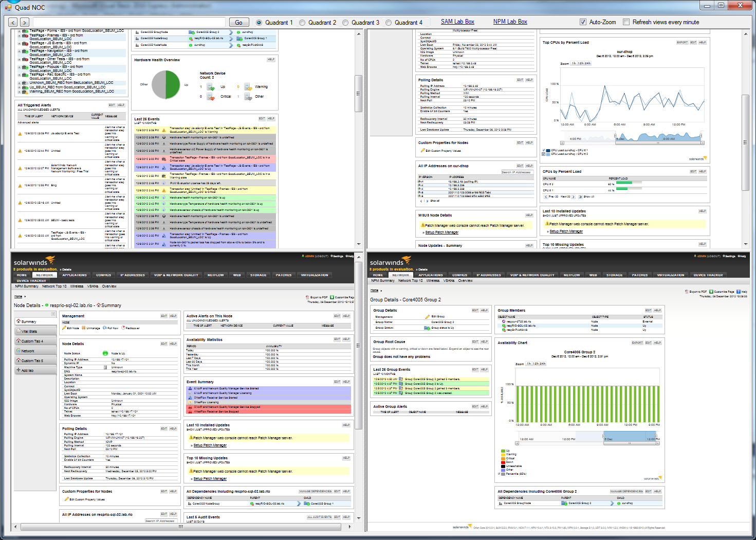Viewport: 756px width, 540px height.
Task: Expand Unknown_SEUM_REC from BadLocation tree node
Action: 20,82
